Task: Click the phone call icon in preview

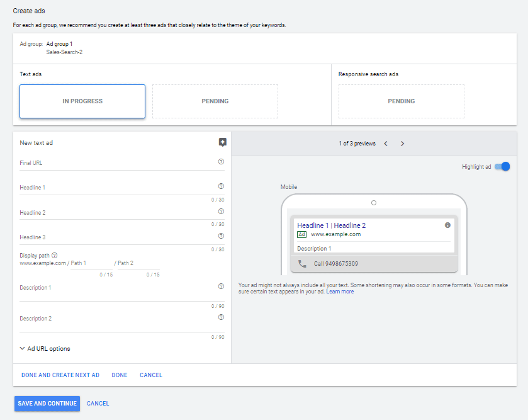Action: point(302,264)
